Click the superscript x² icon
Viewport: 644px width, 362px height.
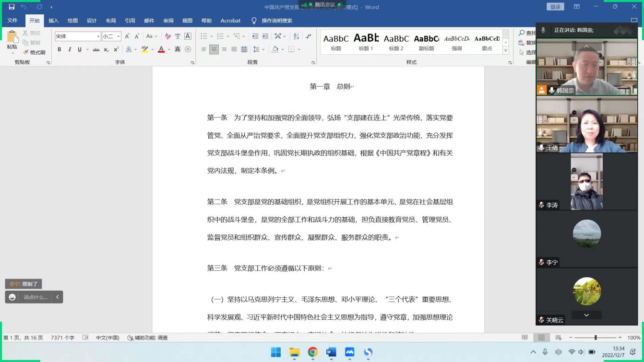point(116,49)
